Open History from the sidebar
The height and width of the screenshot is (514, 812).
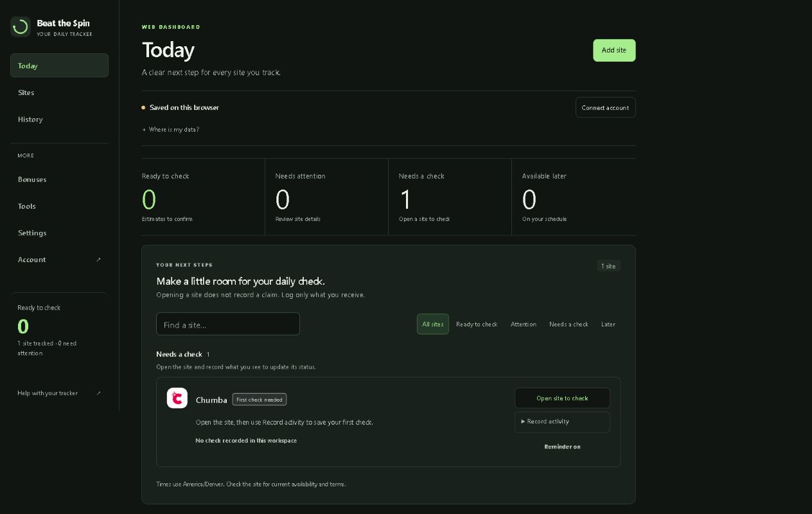coord(59,120)
